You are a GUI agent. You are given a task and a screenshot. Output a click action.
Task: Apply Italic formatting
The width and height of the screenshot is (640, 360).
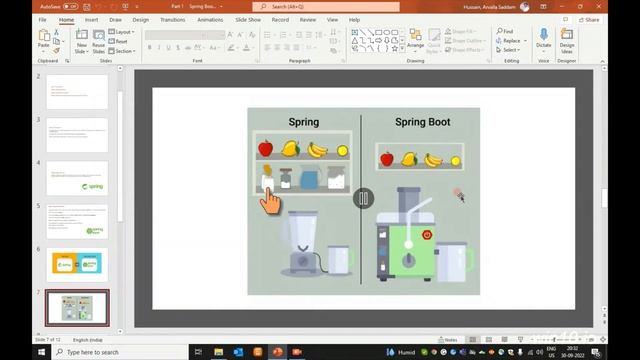click(159, 48)
